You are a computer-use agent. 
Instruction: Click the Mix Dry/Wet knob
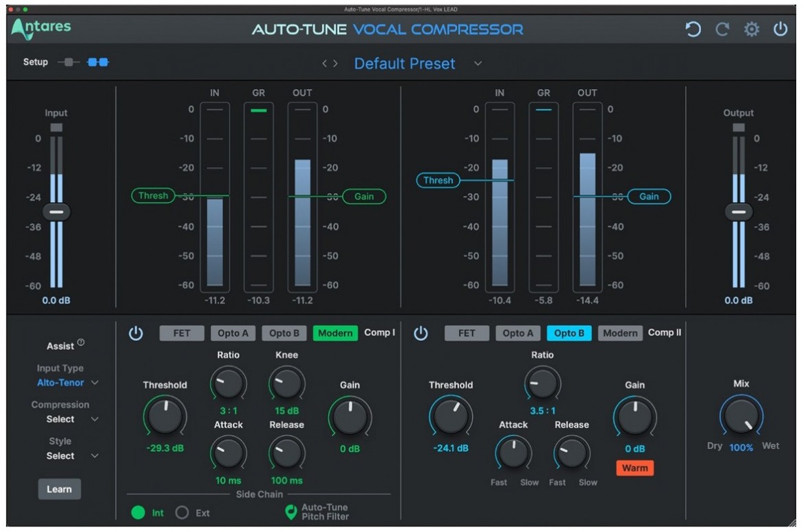tap(741, 416)
